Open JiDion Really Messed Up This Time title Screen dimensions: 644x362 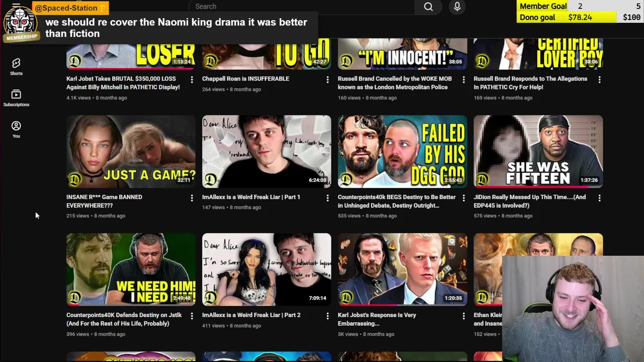(530, 201)
